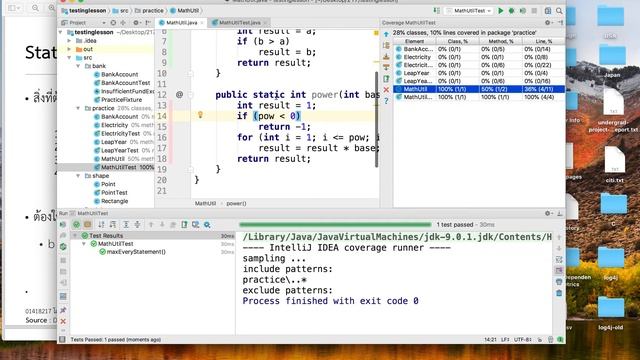640x360 pixels.
Task: Close the MathUtil.java tab
Action: click(x=202, y=23)
